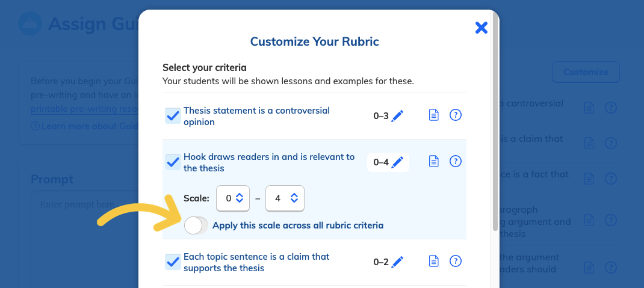Click background help icon beside 'is a claim that'

611,143
